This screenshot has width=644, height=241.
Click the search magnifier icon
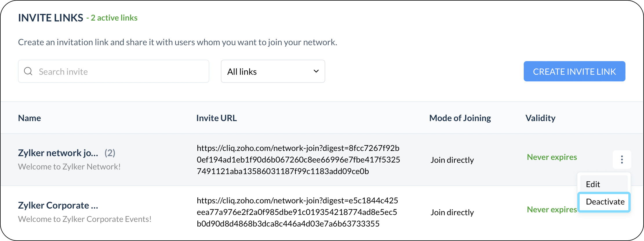pyautogui.click(x=28, y=71)
